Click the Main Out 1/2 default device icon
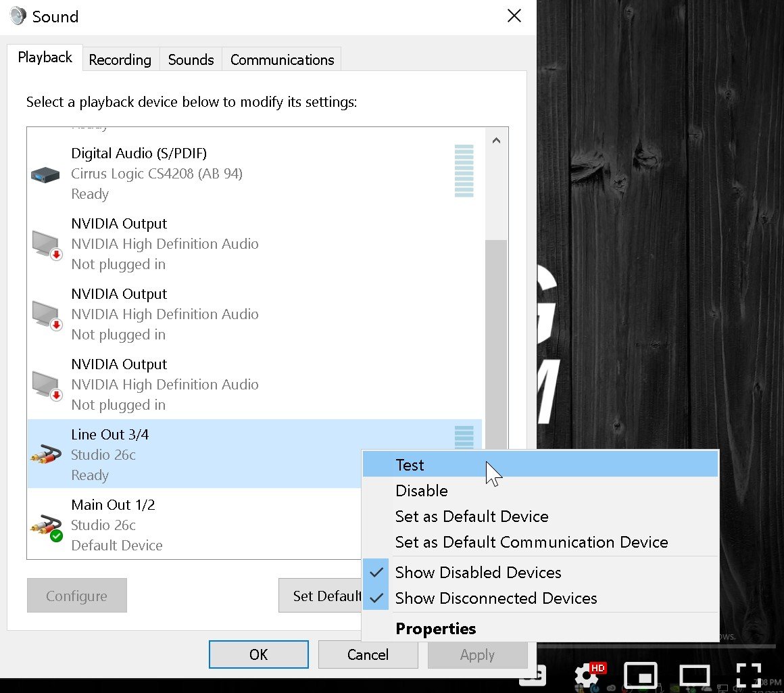 coord(47,528)
